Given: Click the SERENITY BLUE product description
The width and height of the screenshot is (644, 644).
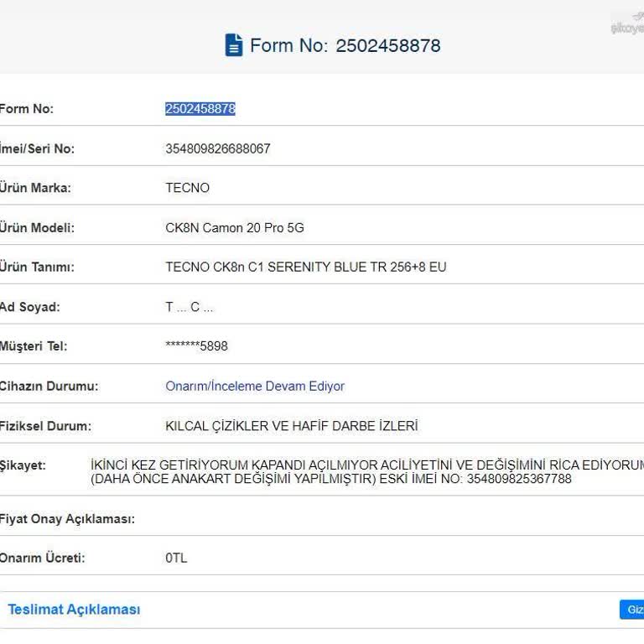Looking at the screenshot, I should click(305, 267).
